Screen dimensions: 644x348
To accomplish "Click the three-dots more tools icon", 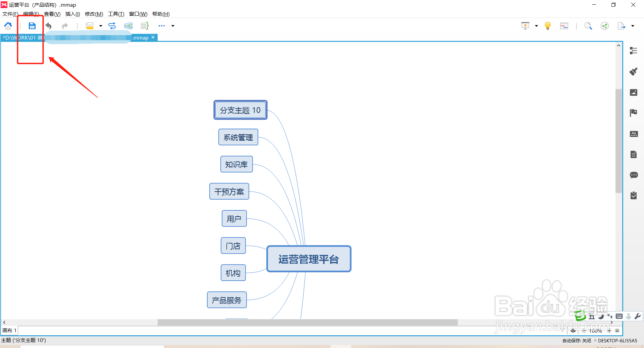I will tap(162, 26).
